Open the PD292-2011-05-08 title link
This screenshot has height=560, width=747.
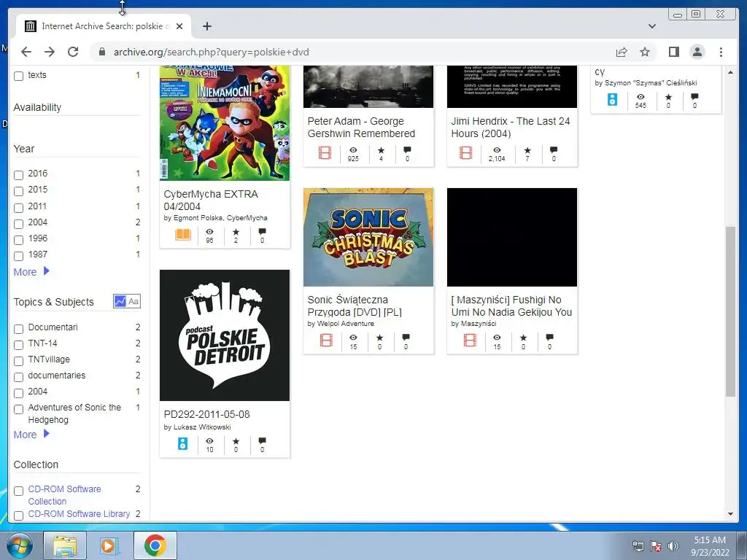tap(206, 414)
